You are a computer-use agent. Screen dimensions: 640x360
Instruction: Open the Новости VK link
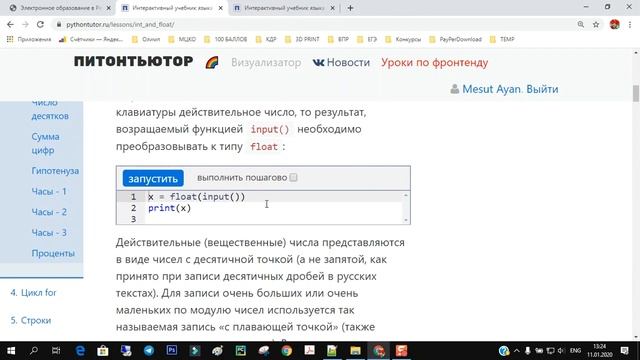click(341, 62)
